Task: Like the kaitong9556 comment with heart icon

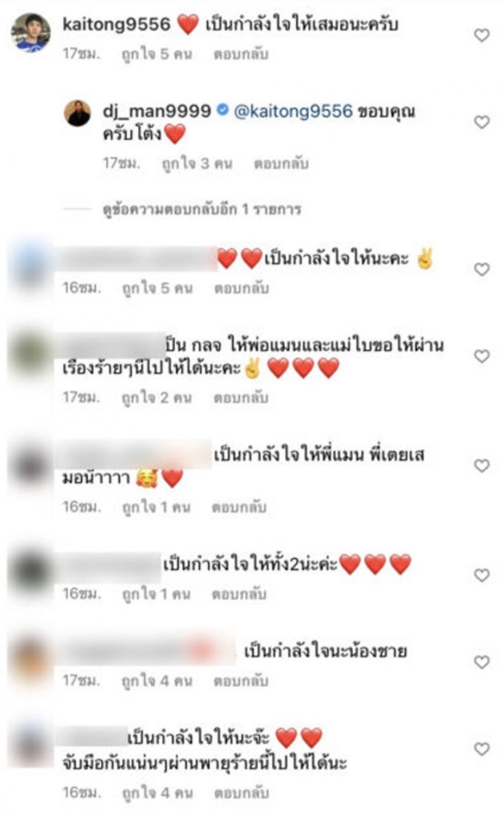Action: point(481,36)
